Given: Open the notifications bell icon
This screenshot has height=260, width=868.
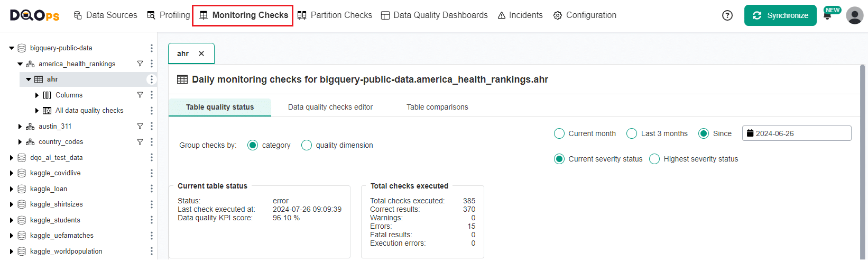Looking at the screenshot, I should coord(827,16).
